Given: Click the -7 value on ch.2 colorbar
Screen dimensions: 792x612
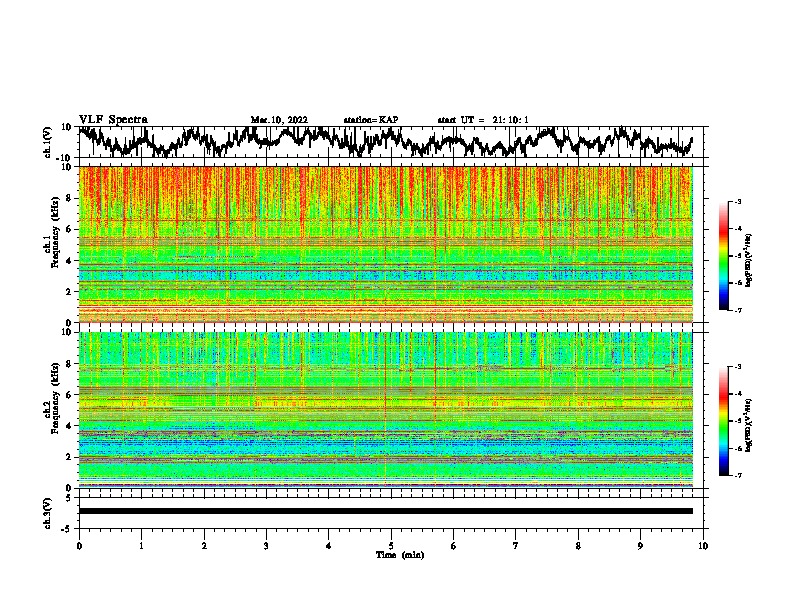Looking at the screenshot, I should pos(738,475).
